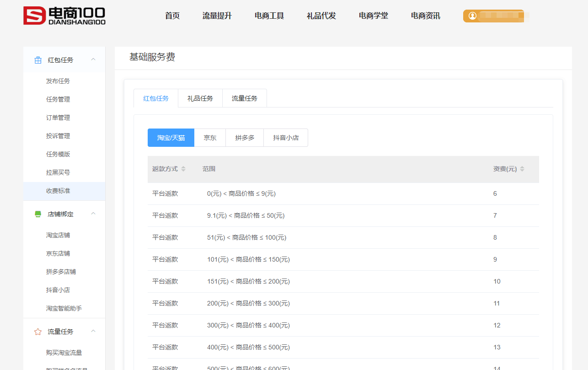Open 流量提升 in the top navigation
Viewport: 588px width, 370px height.
217,16
